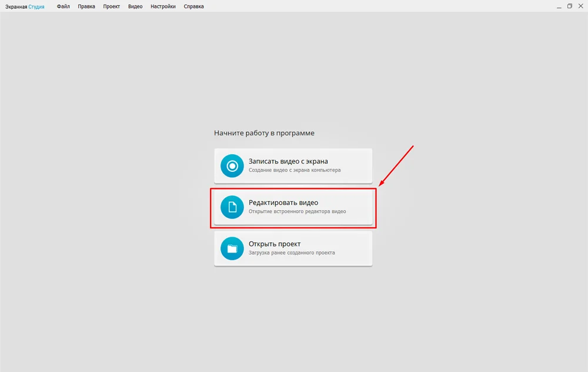Click subtitle Создание видео с экрана компьютера
588x372 pixels.
point(295,170)
